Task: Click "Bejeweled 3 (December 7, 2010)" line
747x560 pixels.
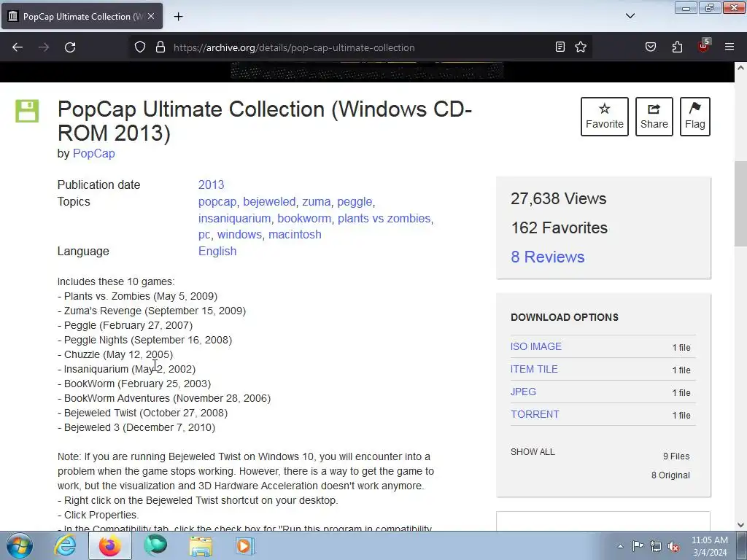Action: (136, 427)
